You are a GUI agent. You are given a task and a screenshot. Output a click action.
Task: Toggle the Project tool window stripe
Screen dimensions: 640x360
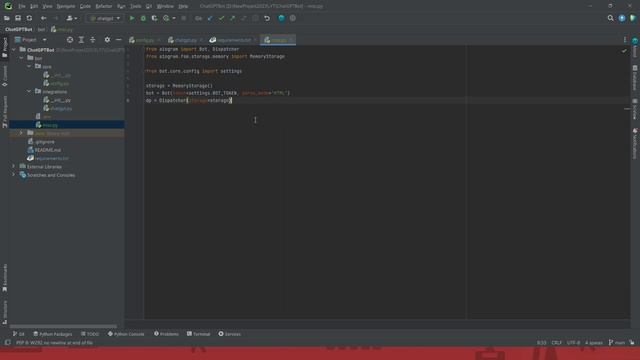[x=4, y=47]
